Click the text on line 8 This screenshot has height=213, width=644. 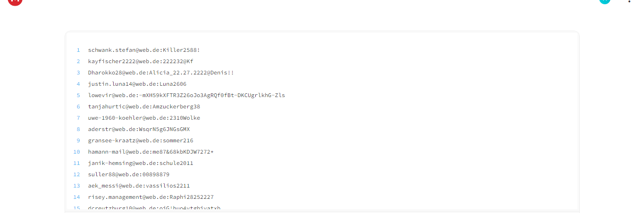[x=139, y=129]
